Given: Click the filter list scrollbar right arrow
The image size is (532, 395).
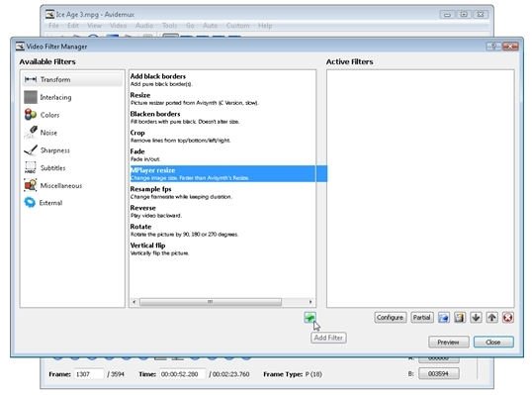Looking at the screenshot, I should click(x=310, y=302).
